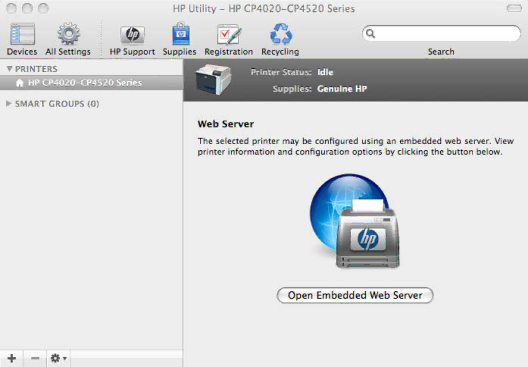
Task: Expand the SMART GROUPS section triangle
Action: [x=9, y=103]
